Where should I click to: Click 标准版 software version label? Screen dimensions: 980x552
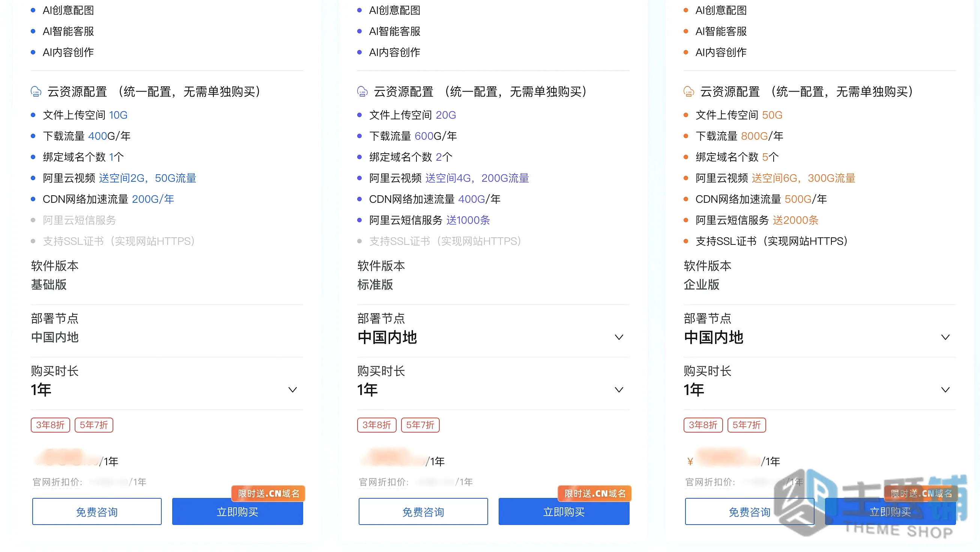tap(375, 285)
